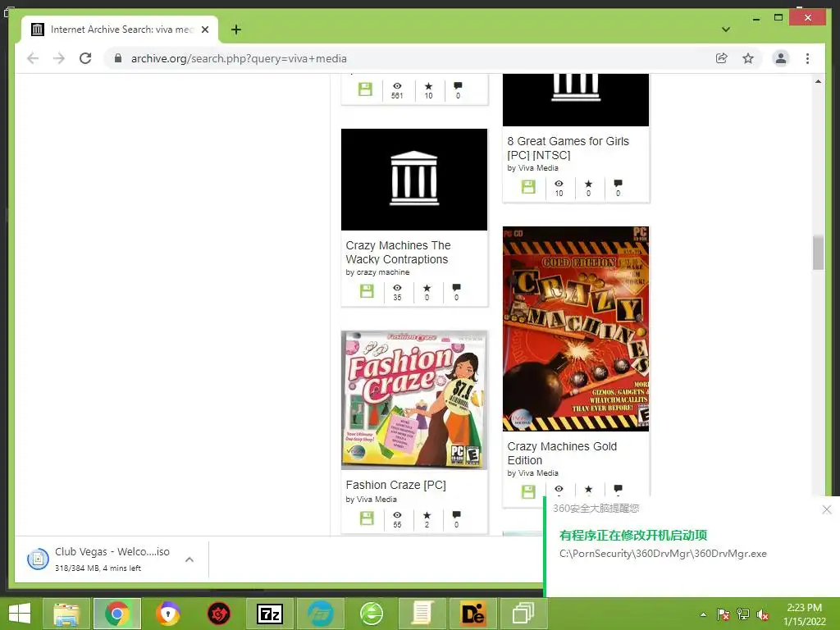This screenshot has height=630, width=840.
Task: Open the De app in the taskbar
Action: (x=473, y=614)
